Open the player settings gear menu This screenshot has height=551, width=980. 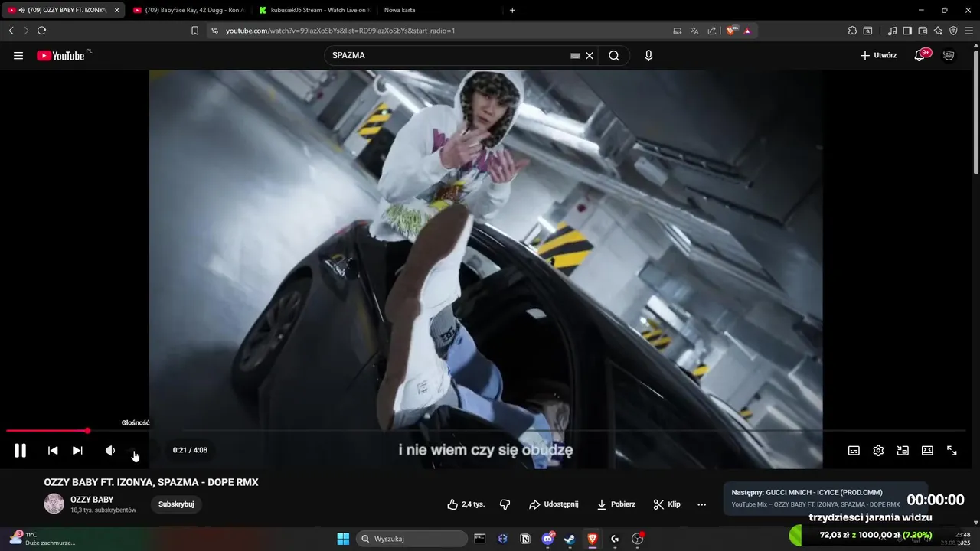tap(878, 451)
